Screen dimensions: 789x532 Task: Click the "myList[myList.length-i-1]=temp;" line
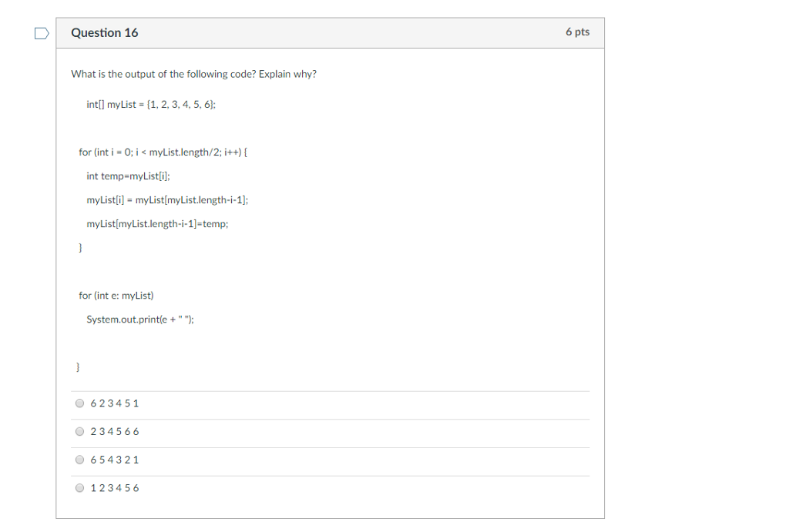157,224
